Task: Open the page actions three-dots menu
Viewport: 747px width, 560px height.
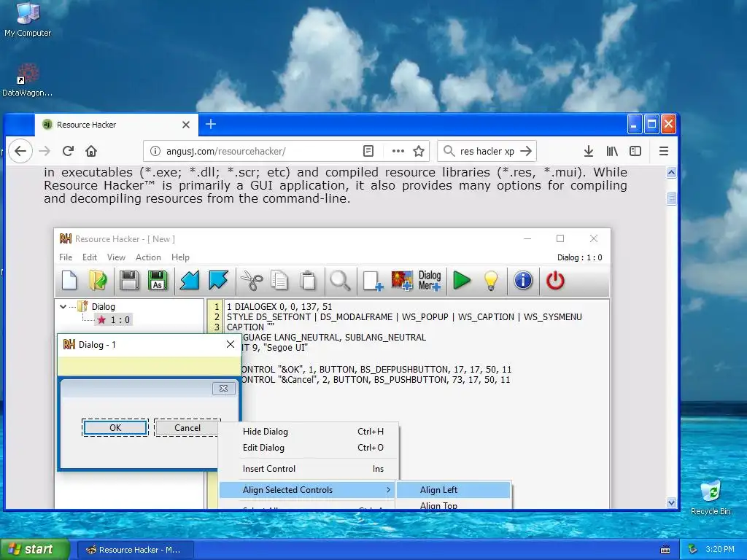Action: (398, 151)
